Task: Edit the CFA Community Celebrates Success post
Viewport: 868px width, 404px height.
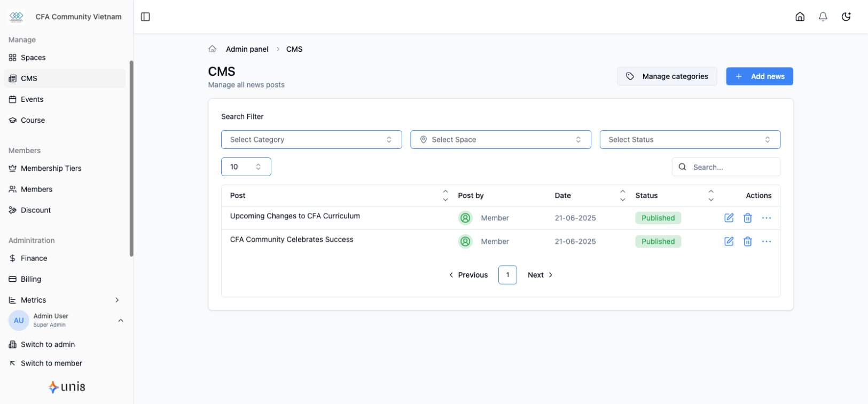Action: (x=729, y=241)
